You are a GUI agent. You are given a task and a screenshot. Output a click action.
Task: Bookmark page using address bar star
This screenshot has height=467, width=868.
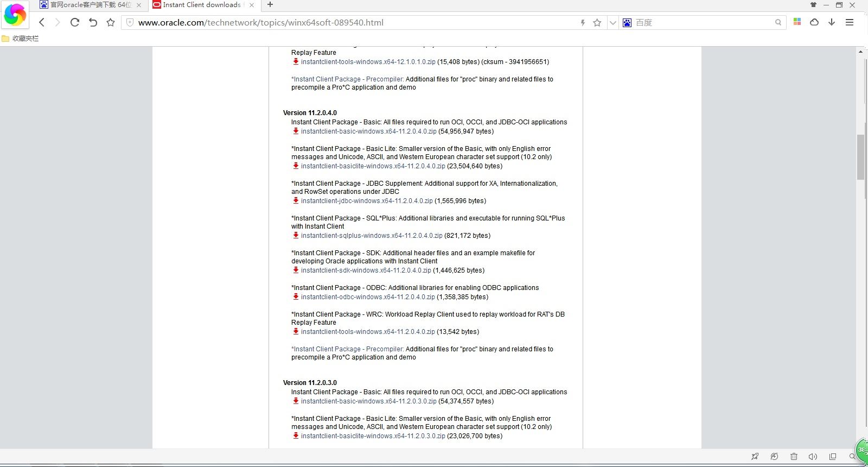597,22
